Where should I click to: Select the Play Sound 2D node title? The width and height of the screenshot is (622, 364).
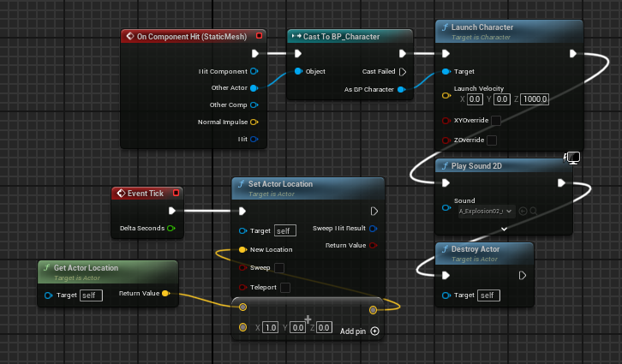[476, 166]
